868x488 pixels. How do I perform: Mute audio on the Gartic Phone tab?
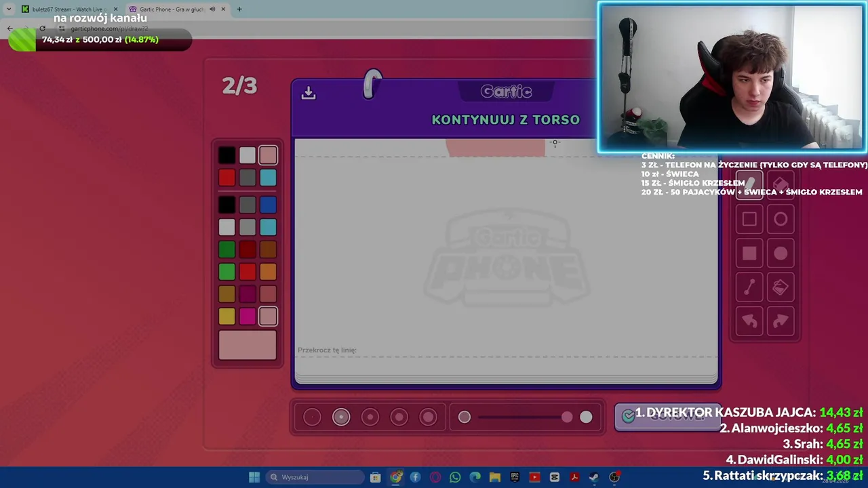(212, 9)
